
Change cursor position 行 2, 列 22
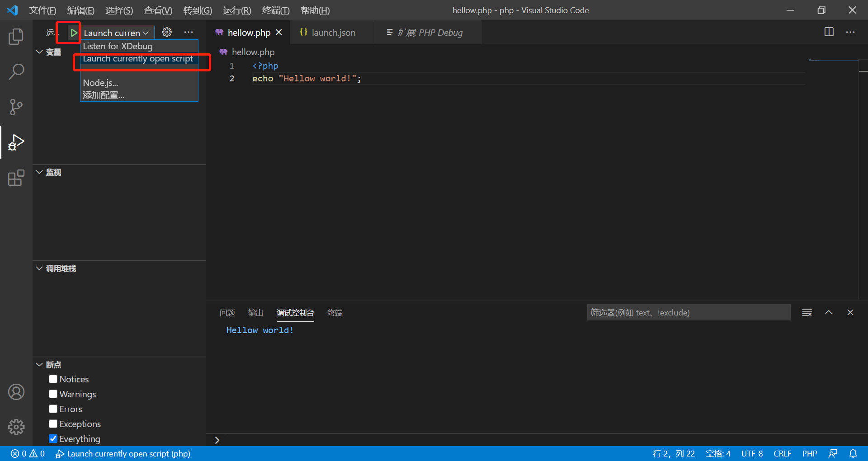pos(674,453)
